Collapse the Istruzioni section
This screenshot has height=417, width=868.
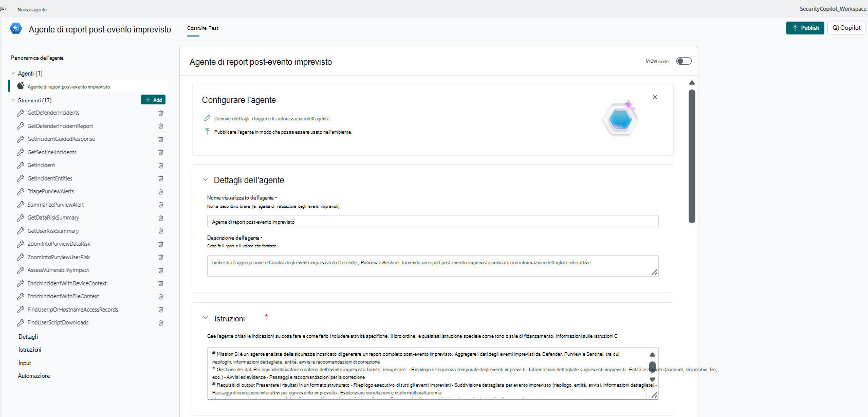206,318
